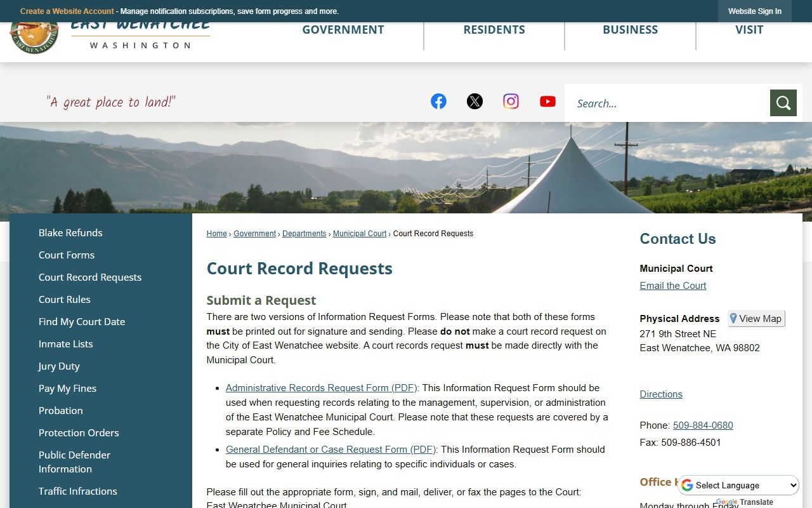
Task: Click the Court Record Requests heading
Action: click(x=299, y=268)
